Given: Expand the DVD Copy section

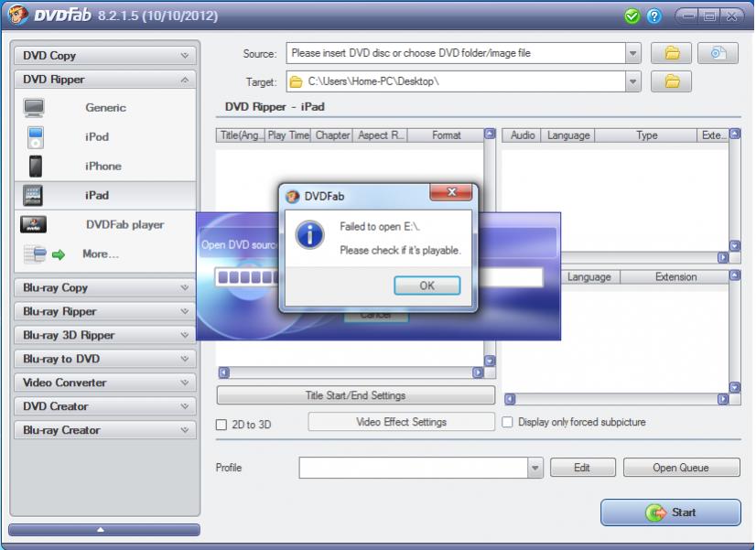Looking at the screenshot, I should (105, 56).
